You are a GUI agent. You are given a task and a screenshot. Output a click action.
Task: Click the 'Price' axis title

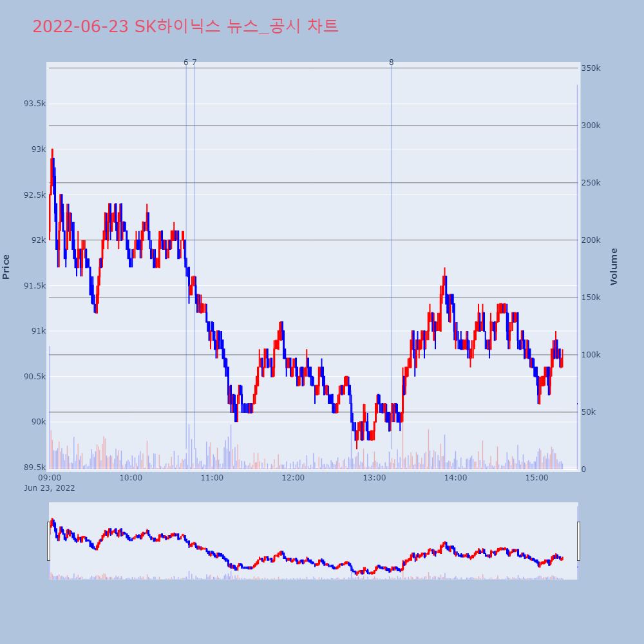[x=6, y=267]
